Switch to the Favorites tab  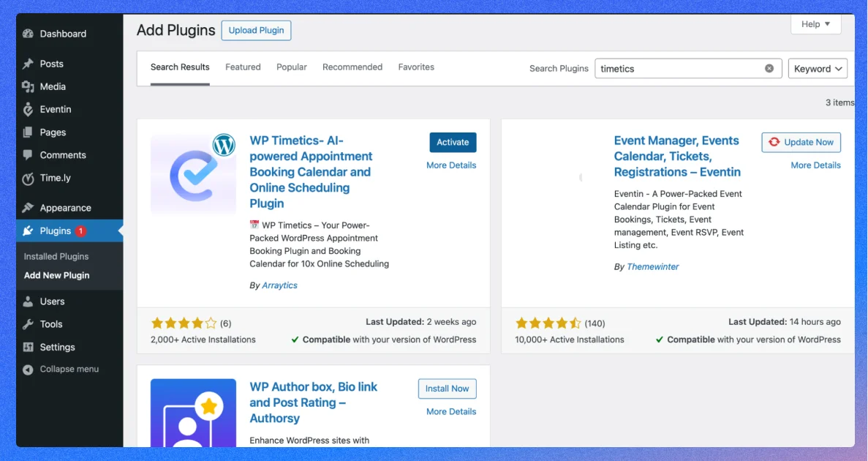416,67
